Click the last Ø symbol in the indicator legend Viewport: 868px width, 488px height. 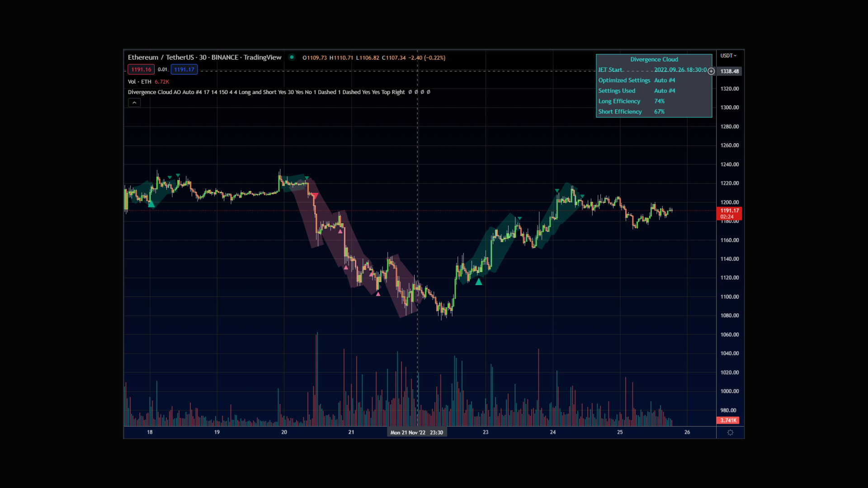[x=429, y=92]
